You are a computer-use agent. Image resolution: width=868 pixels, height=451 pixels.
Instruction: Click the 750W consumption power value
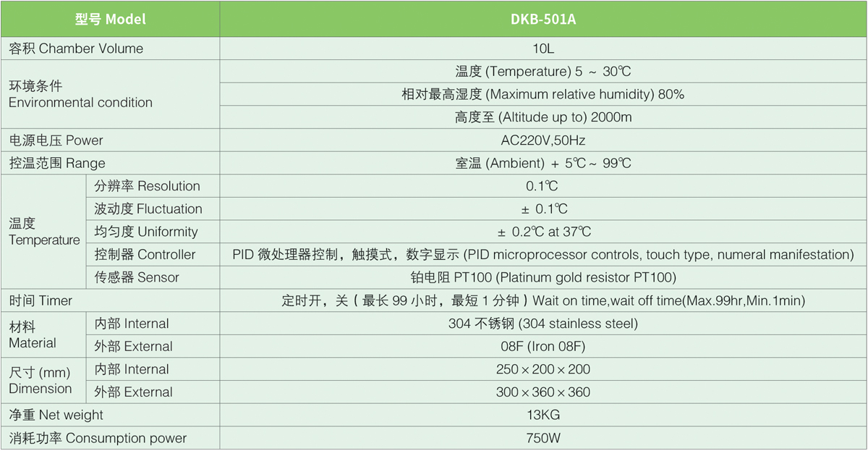click(x=542, y=438)
